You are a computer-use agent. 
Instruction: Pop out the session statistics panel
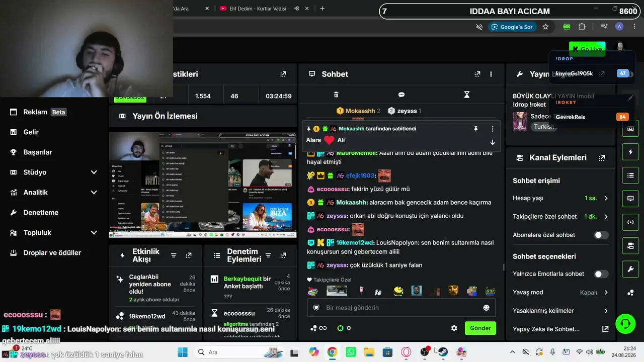pyautogui.click(x=283, y=74)
